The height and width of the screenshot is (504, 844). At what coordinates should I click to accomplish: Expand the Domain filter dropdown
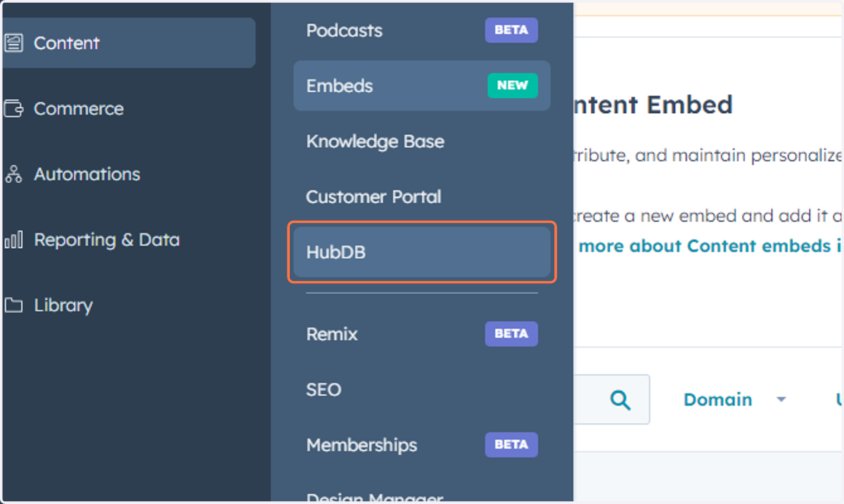point(734,400)
